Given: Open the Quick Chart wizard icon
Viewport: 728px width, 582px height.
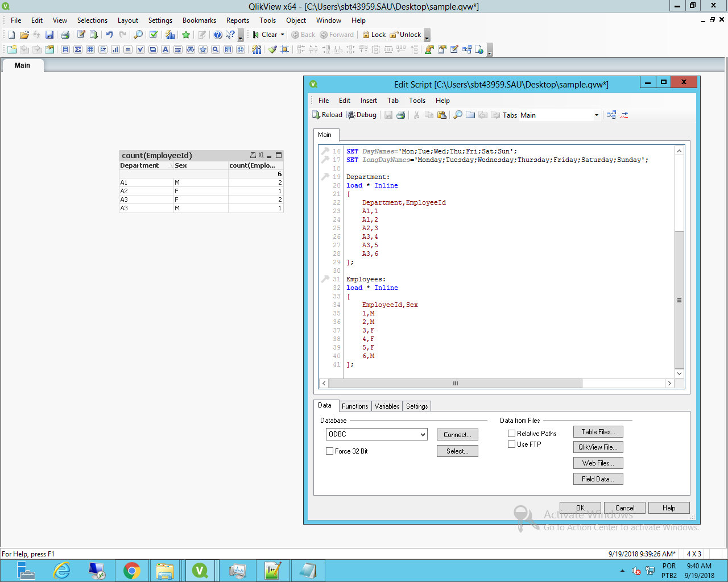Looking at the screenshot, I should click(170, 35).
